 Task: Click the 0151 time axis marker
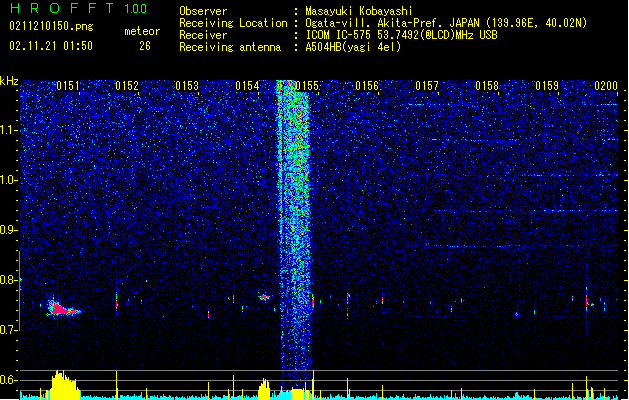[68, 86]
